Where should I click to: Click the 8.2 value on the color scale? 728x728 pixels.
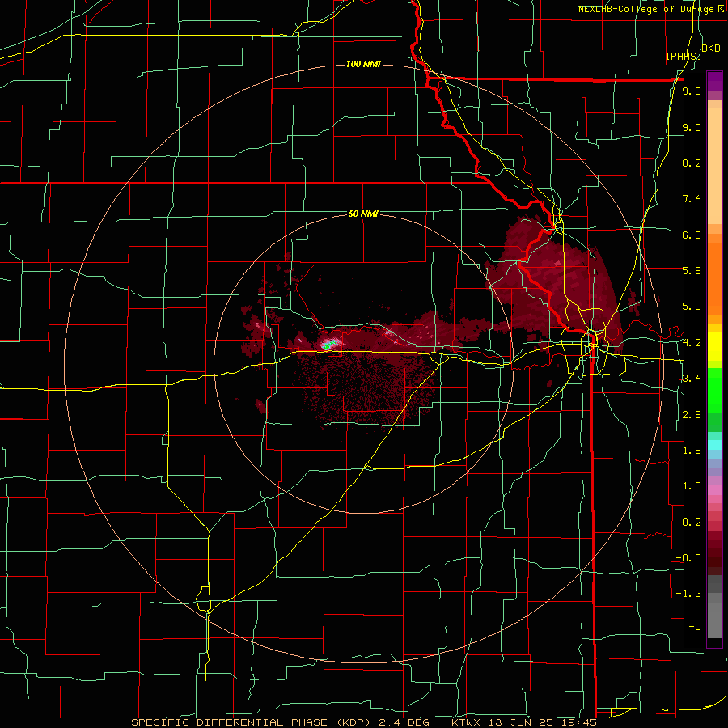tap(692, 163)
